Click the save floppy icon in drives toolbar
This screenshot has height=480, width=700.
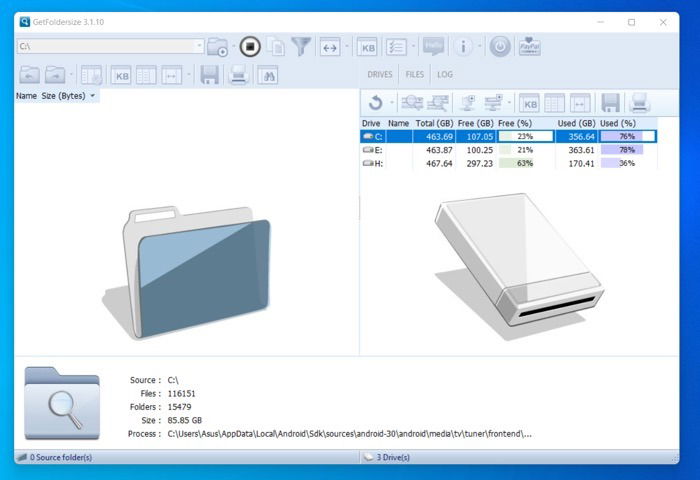pos(610,103)
